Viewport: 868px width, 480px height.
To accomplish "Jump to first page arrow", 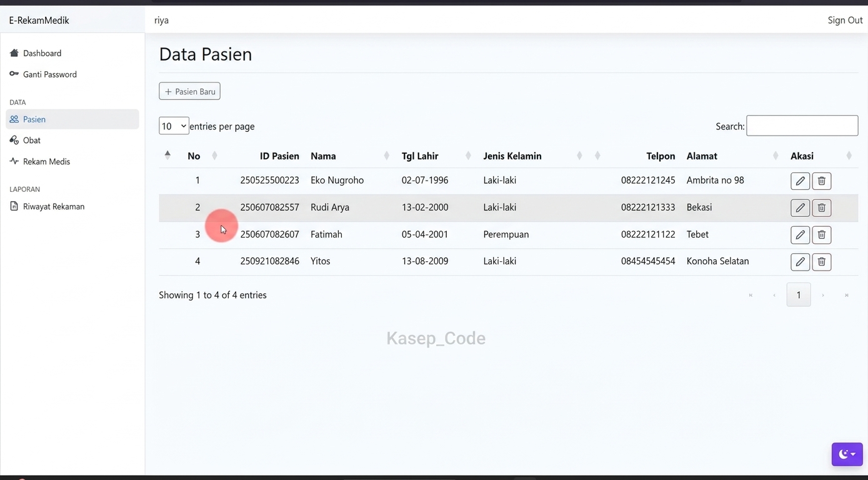I will (751, 295).
